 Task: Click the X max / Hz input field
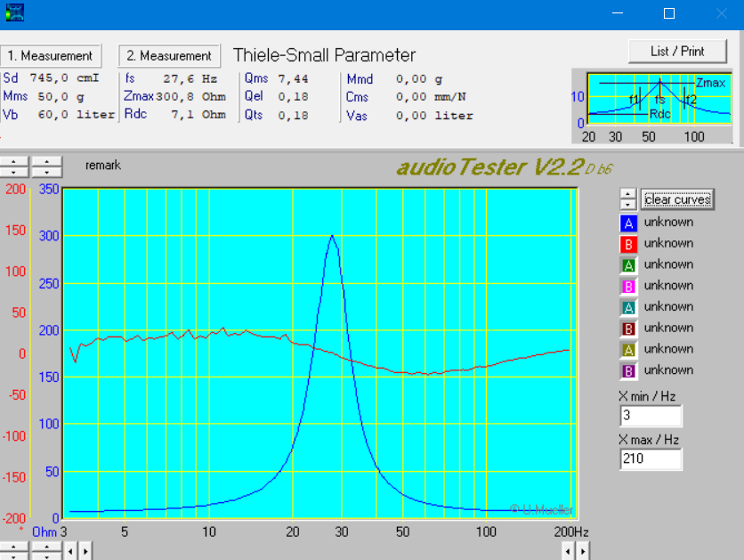pyautogui.click(x=651, y=459)
